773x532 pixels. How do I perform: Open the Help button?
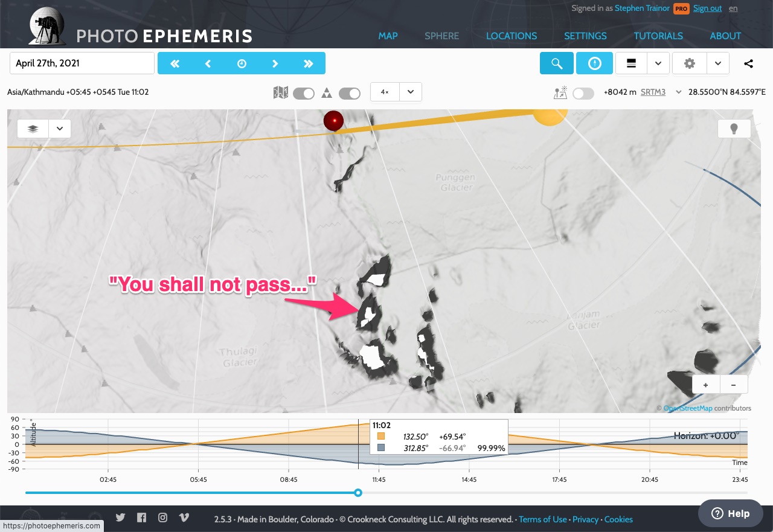[731, 513]
